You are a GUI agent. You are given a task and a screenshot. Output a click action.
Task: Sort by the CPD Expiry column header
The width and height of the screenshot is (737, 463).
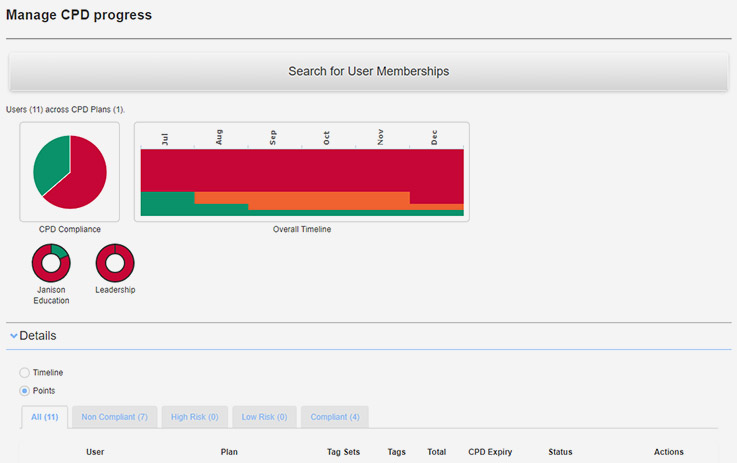490,452
